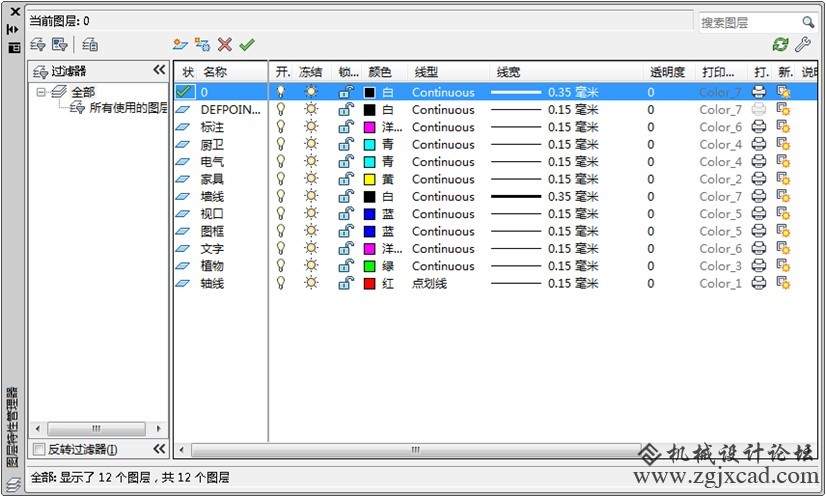Screen dimensions: 826x497
Task: Click the New Property Filter icon
Action: pos(38,45)
